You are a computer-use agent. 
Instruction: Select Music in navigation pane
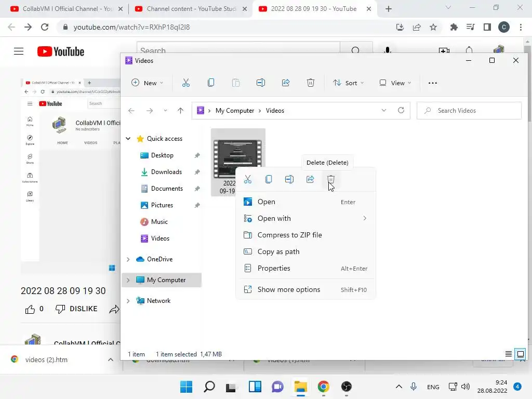pyautogui.click(x=159, y=222)
